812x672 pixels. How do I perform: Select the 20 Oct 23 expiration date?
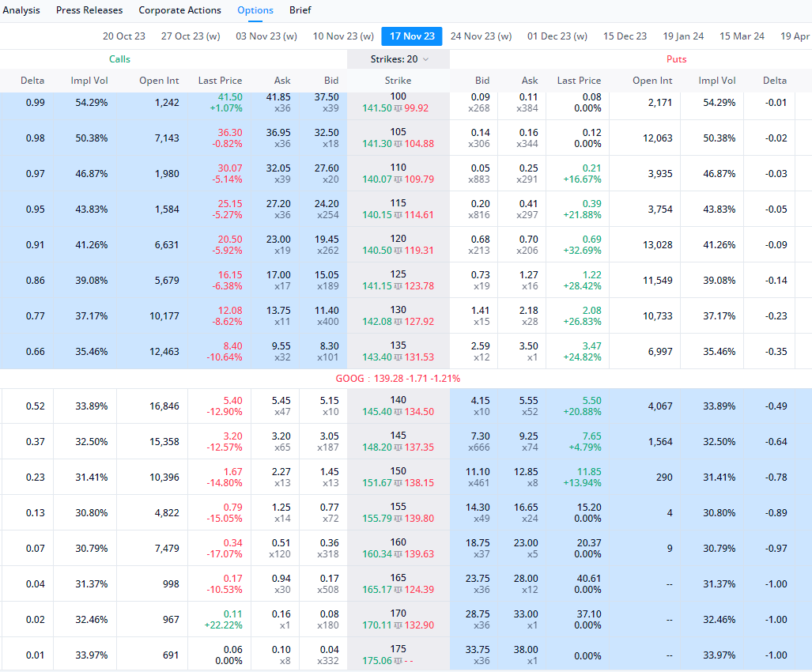click(x=124, y=36)
